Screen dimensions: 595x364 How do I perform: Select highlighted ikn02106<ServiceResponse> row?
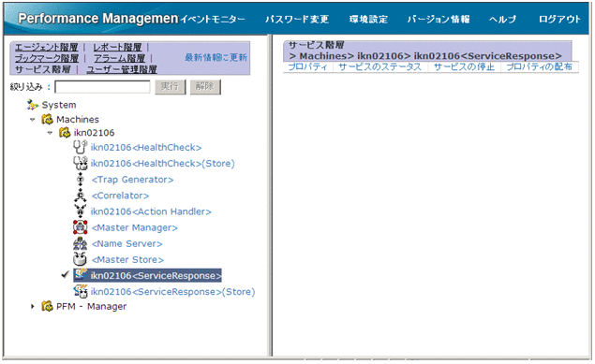148,275
